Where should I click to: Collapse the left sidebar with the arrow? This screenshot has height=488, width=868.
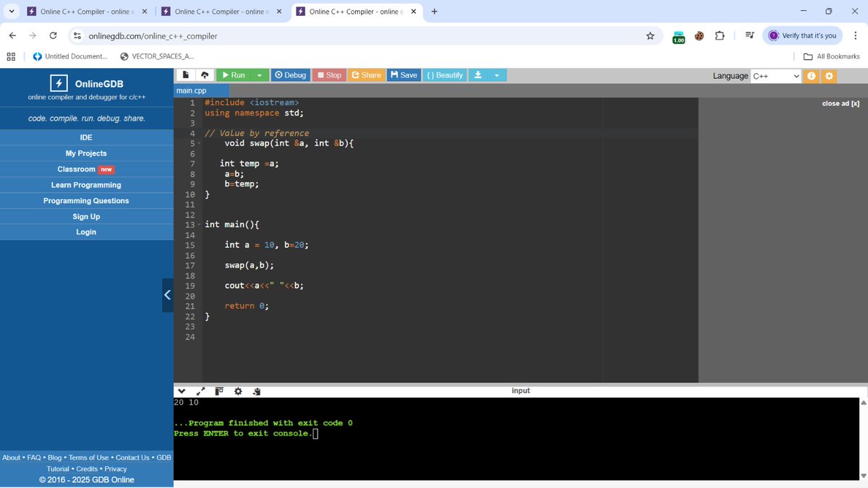(x=166, y=295)
